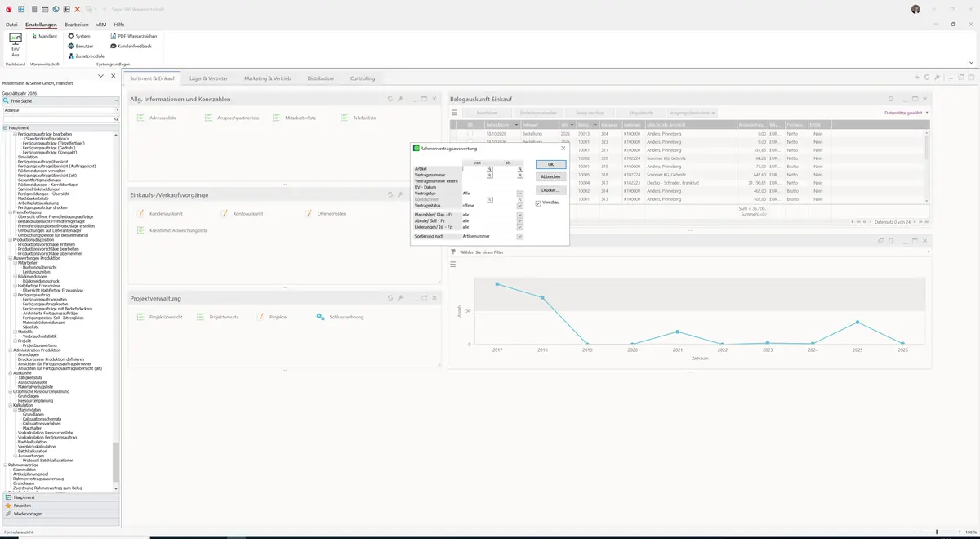Open the Schlussrechnung tile in Projektverwaltung
The image size is (980, 539).
339,317
